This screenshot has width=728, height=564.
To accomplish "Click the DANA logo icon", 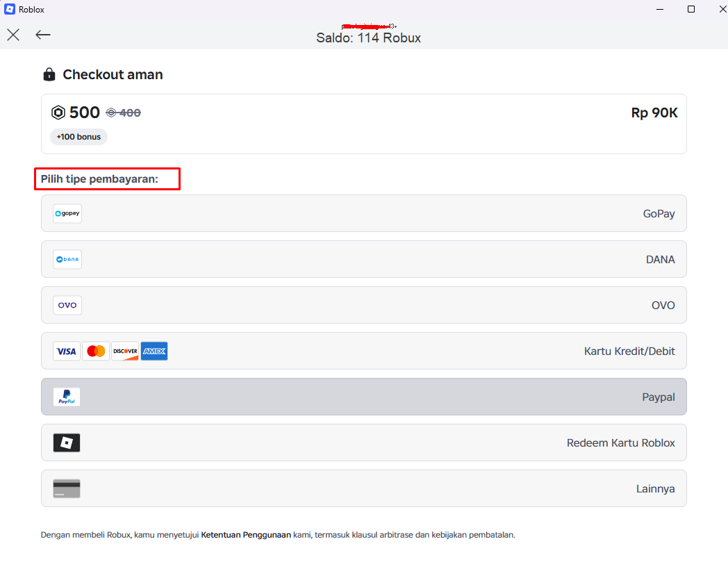I will click(x=67, y=260).
